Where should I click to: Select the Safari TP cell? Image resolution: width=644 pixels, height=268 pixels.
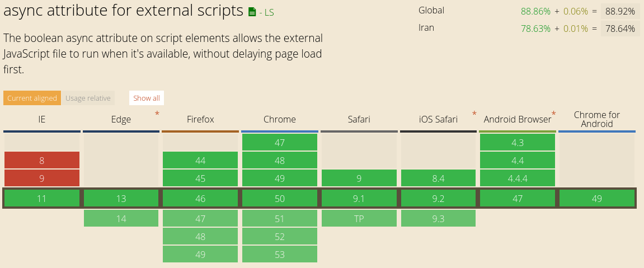pos(359,218)
